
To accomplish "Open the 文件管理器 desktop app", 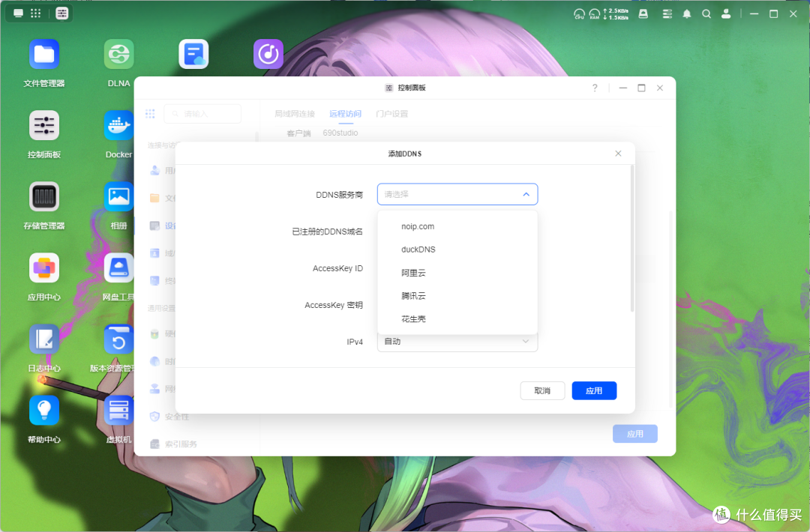I will [x=44, y=54].
